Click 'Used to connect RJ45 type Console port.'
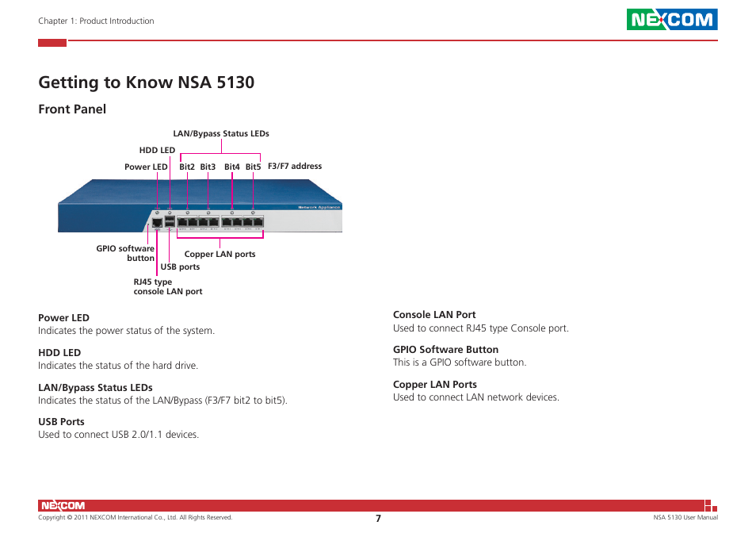The height and width of the screenshot is (533, 756). coord(481,328)
